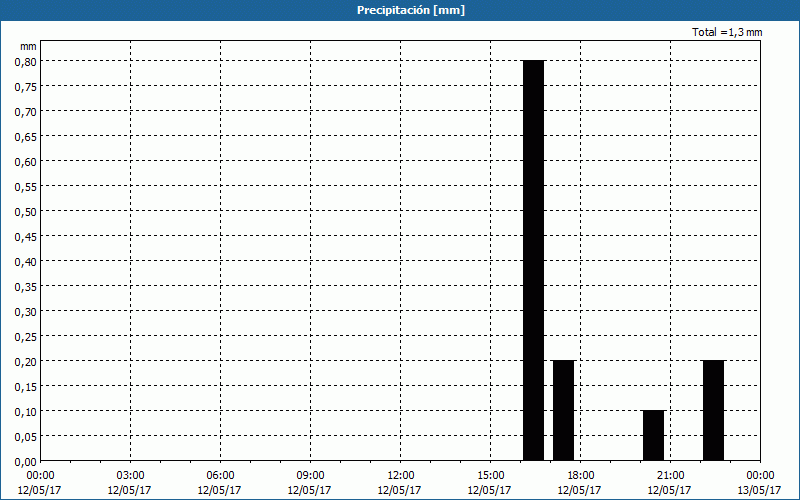Click the 21:00 time label
Screen dimensions: 800x500
coord(670,476)
